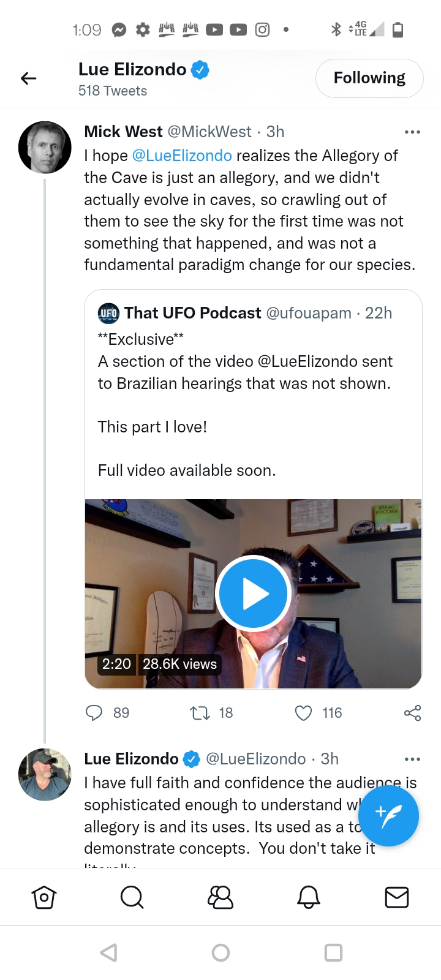Open the Communities tab
This screenshot has height=980, width=441.
(221, 897)
